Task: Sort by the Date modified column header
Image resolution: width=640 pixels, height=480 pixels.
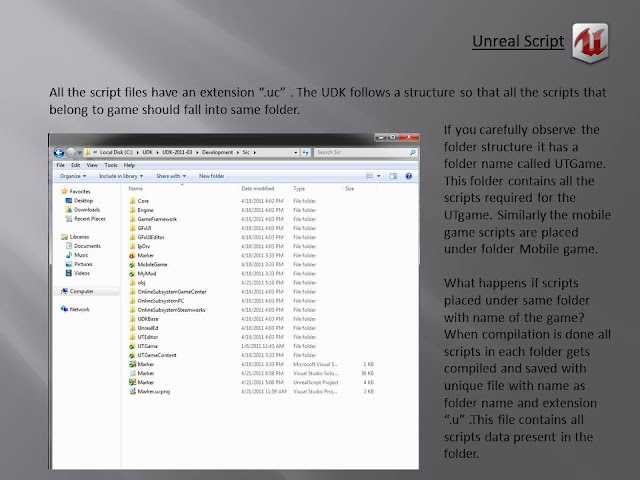Action: coord(258,189)
